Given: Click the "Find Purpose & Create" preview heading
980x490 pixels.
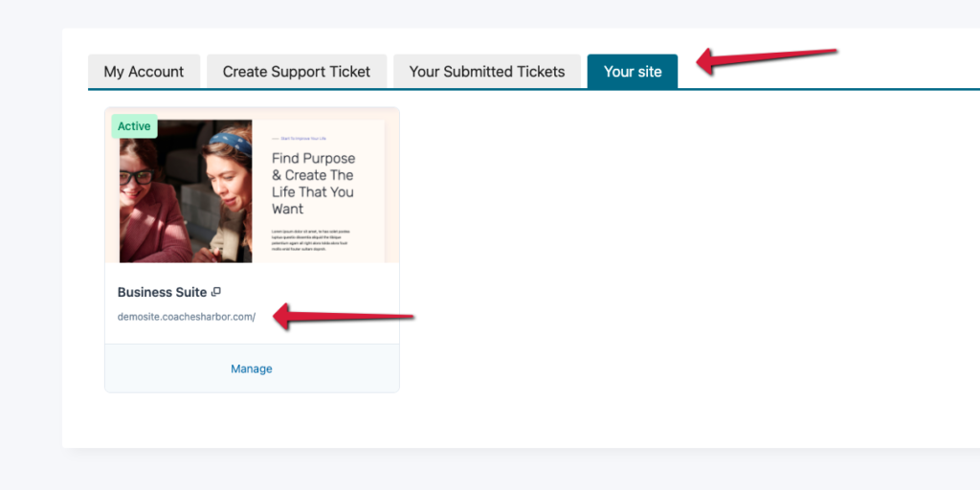Looking at the screenshot, I should (313, 183).
